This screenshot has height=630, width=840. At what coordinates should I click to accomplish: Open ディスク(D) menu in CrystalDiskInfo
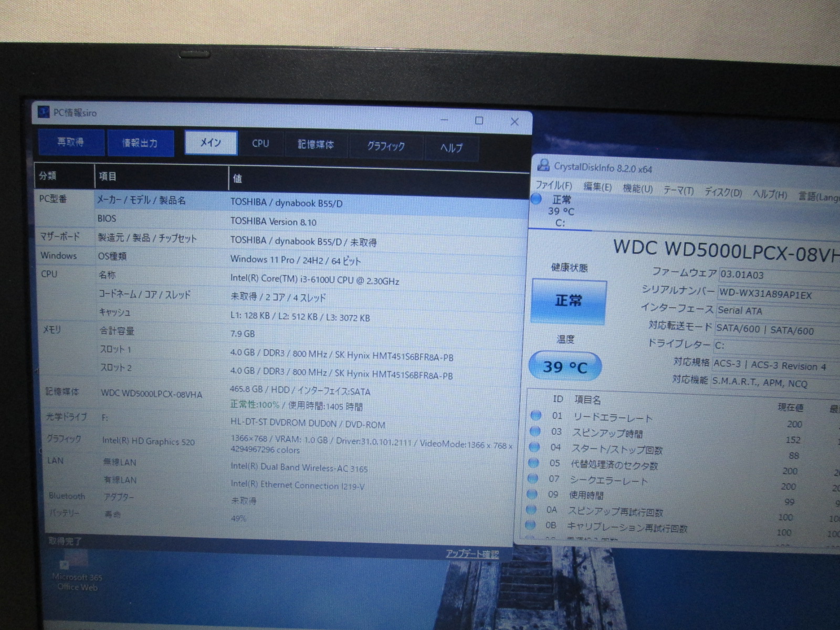click(723, 192)
